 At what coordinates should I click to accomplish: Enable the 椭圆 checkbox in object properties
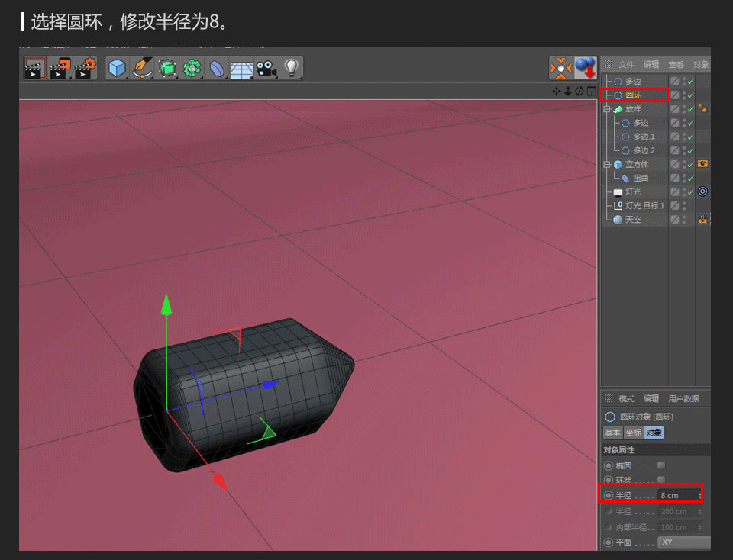coord(661,466)
